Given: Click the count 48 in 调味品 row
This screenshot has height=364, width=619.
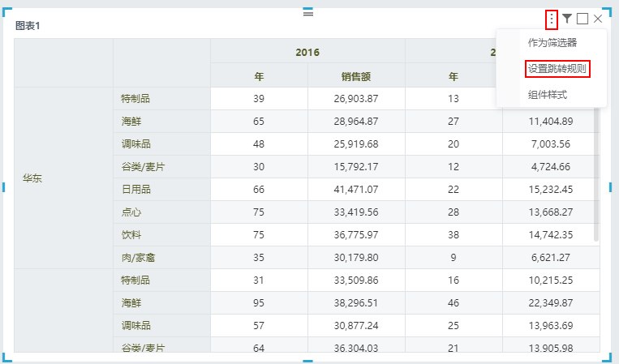Looking at the screenshot, I should [x=259, y=144].
